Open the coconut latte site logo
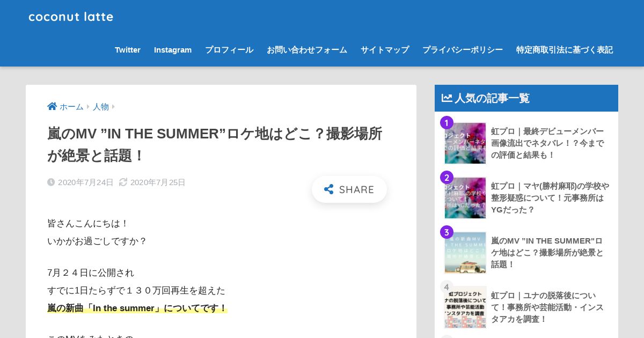This screenshot has width=644, height=338. pos(71,17)
